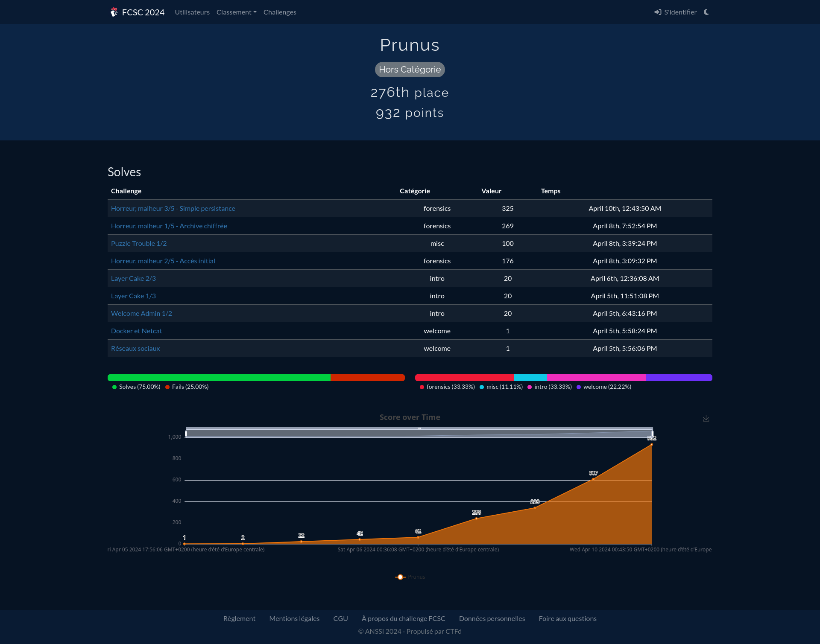Click the Valeur column header
820x644 pixels.
491,191
